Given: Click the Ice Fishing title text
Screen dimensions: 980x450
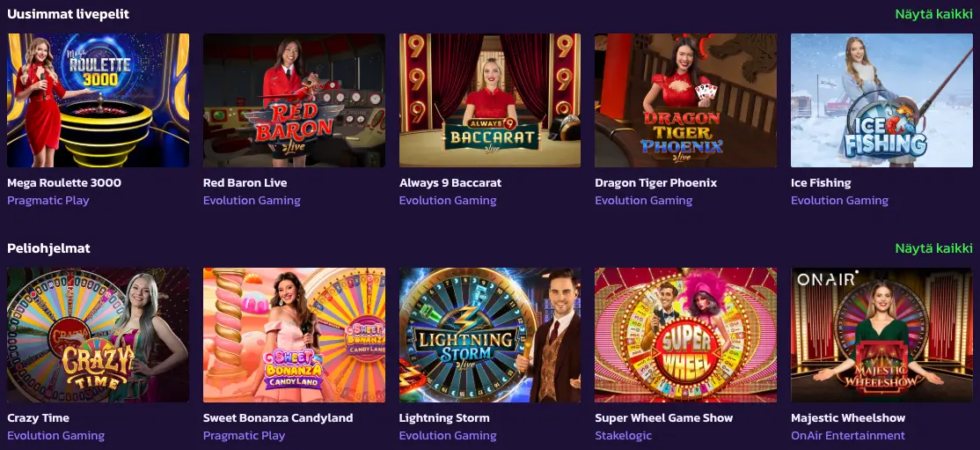Looking at the screenshot, I should click(821, 183).
